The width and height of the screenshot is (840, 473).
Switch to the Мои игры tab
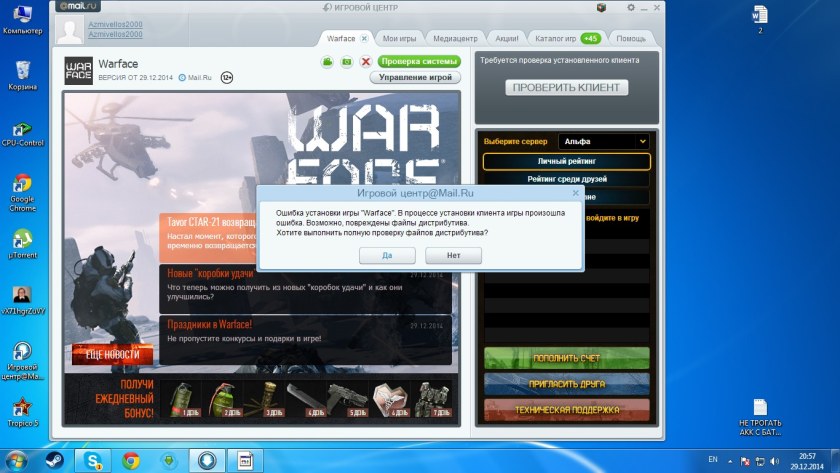pyautogui.click(x=399, y=39)
